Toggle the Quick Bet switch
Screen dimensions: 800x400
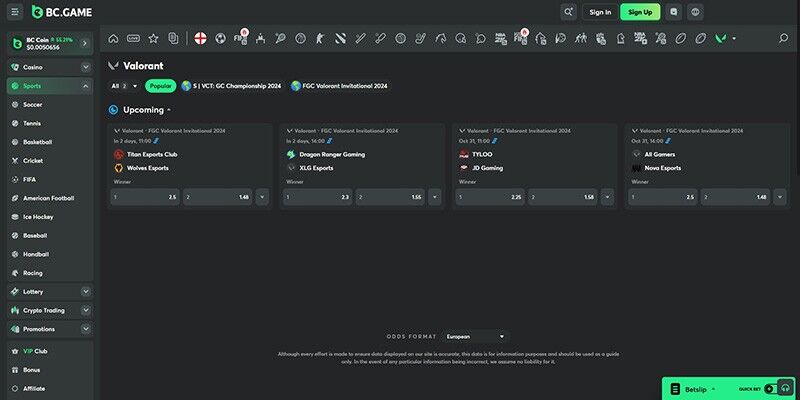pyautogui.click(x=770, y=389)
